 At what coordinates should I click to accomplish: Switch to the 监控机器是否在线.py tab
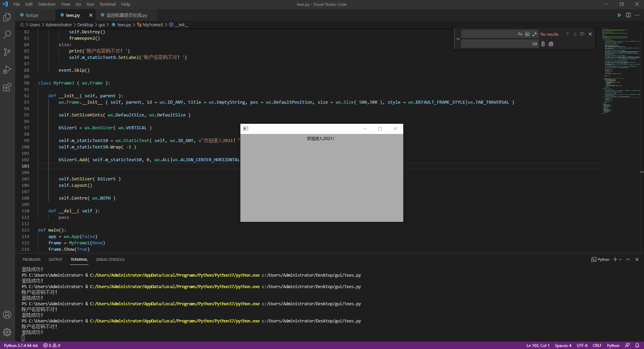(127, 15)
